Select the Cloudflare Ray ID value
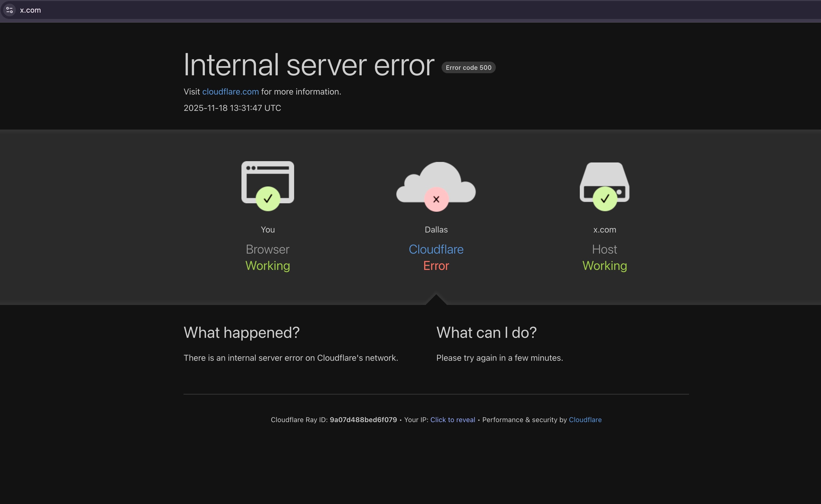 tap(363, 420)
